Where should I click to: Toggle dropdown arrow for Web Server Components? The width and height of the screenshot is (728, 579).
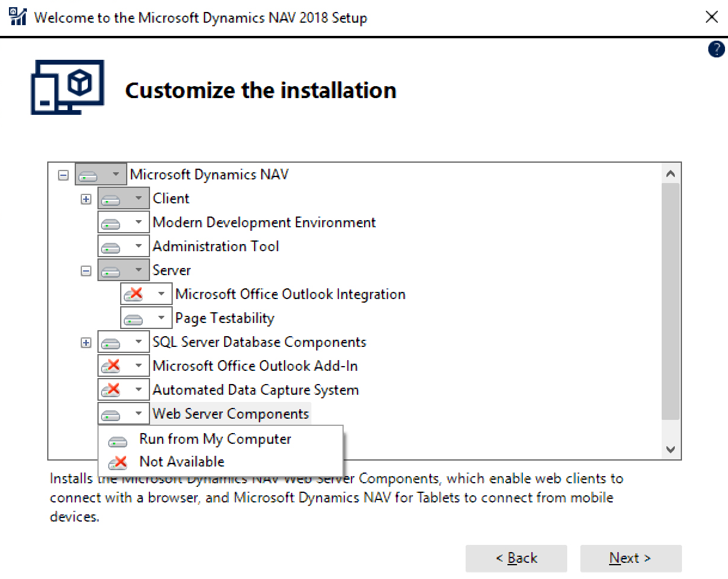click(139, 414)
